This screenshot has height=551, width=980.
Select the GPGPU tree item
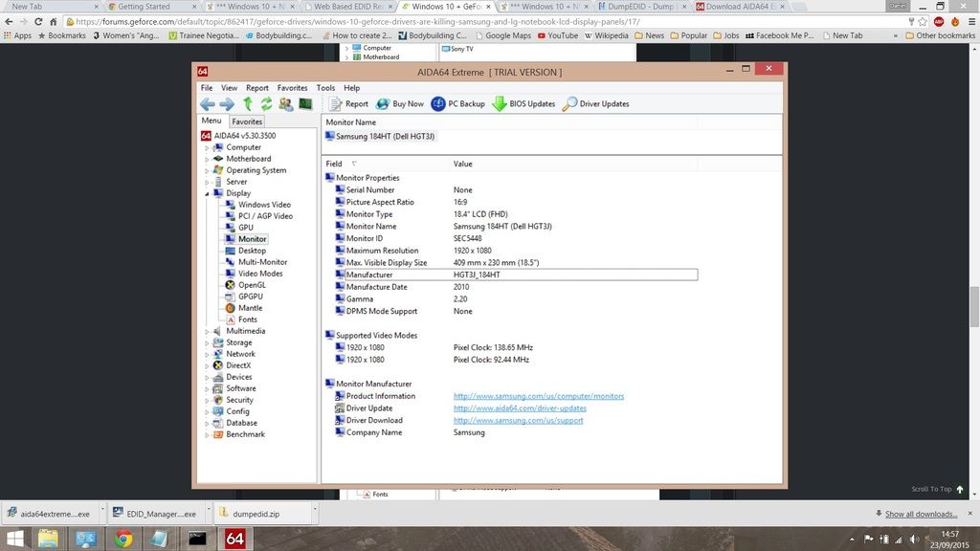(250, 297)
